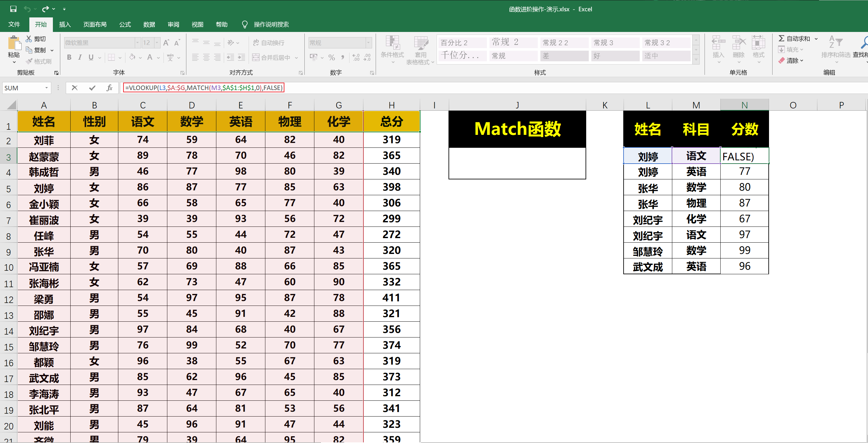Expand the cell styles gallery

tap(696, 60)
